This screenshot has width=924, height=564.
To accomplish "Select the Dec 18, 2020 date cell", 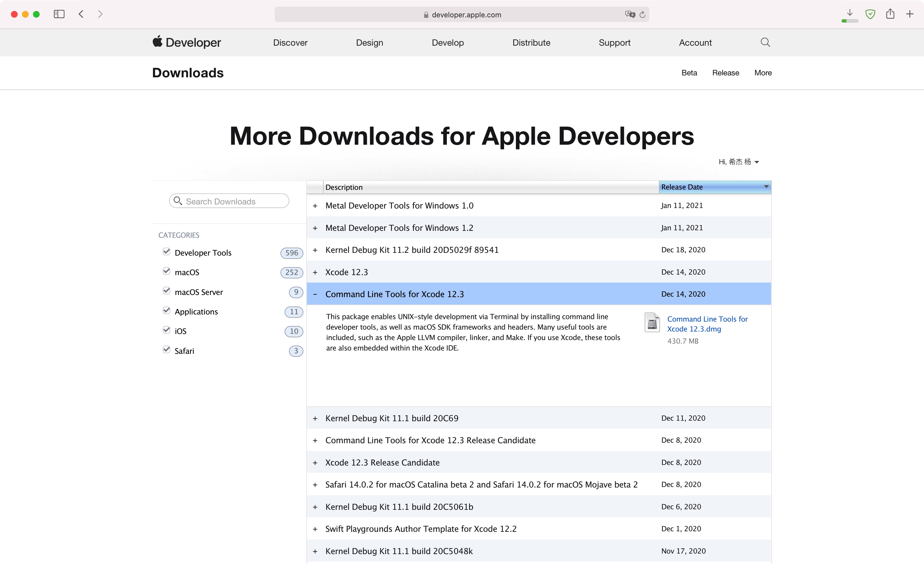I will click(x=683, y=250).
